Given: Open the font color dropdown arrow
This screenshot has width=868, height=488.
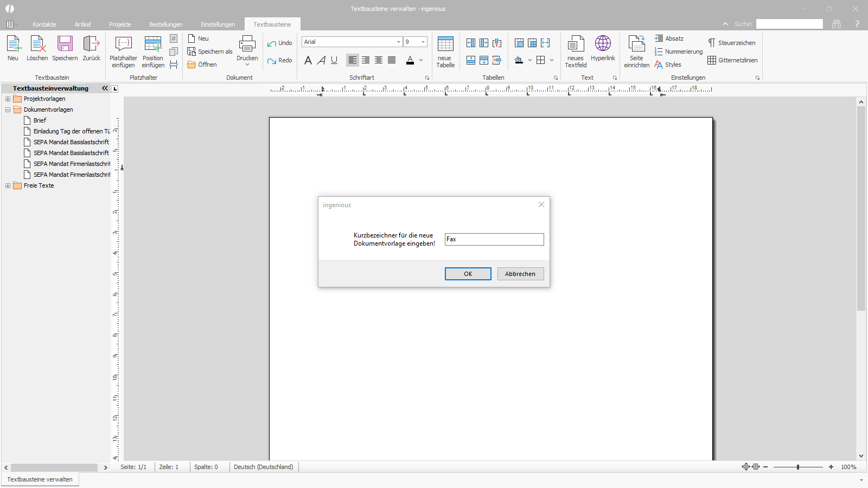Looking at the screenshot, I should click(421, 60).
